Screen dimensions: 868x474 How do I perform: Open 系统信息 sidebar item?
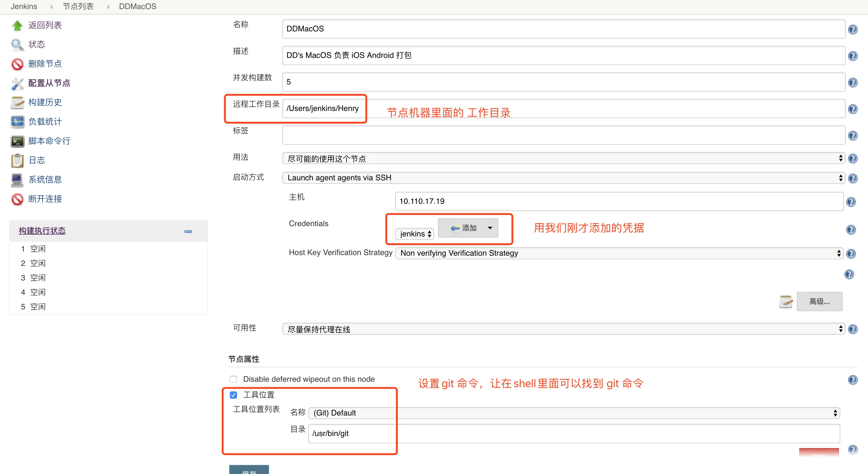(45, 180)
